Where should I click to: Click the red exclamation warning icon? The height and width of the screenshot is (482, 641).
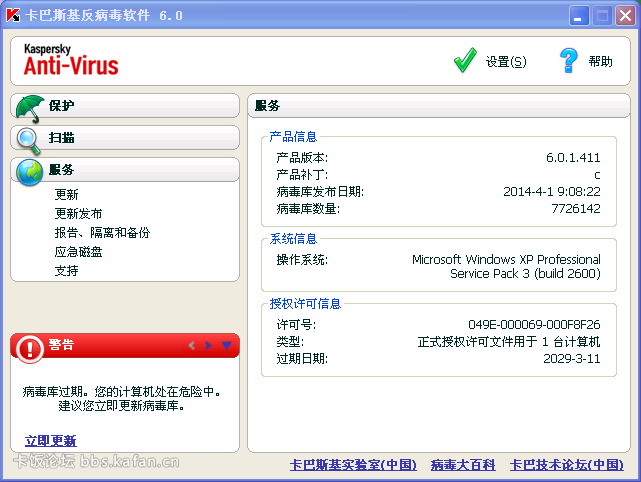click(x=29, y=349)
